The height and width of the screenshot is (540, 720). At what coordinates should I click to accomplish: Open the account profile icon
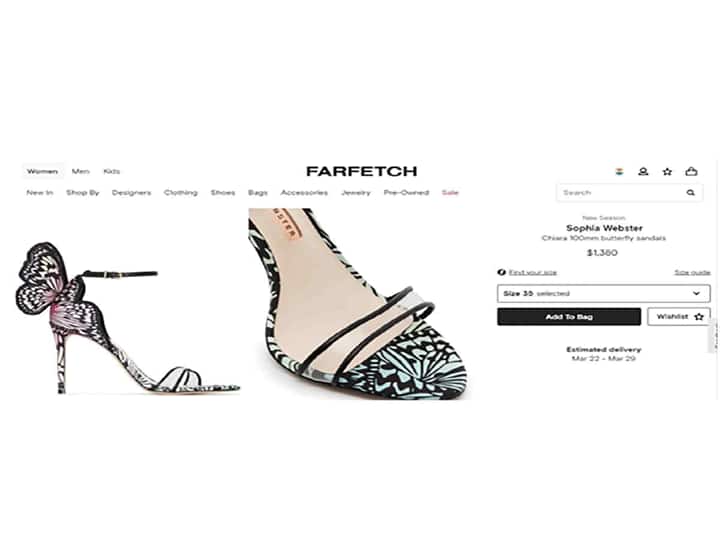tap(643, 172)
